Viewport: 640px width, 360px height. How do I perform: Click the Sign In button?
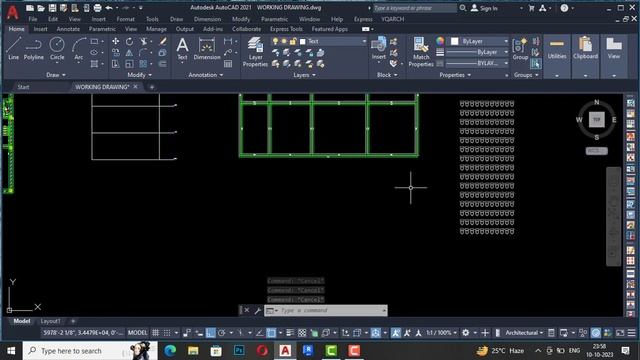pos(484,8)
